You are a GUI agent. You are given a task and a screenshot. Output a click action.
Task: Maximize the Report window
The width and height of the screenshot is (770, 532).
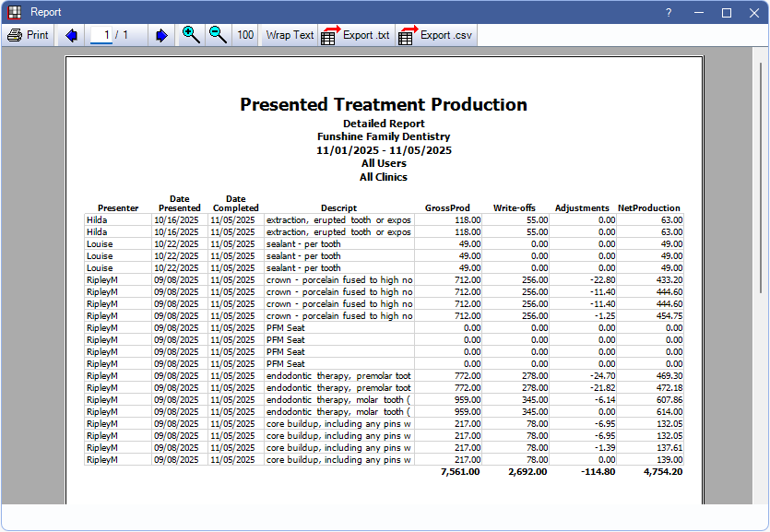click(726, 12)
